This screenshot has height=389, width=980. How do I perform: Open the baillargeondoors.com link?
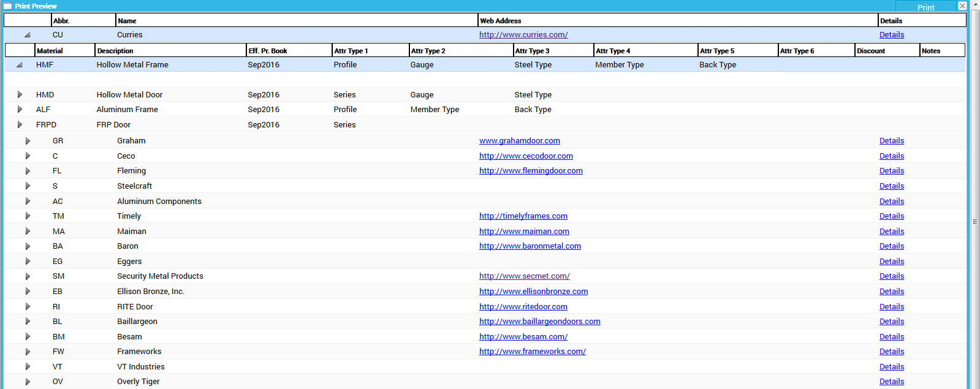[539, 322]
